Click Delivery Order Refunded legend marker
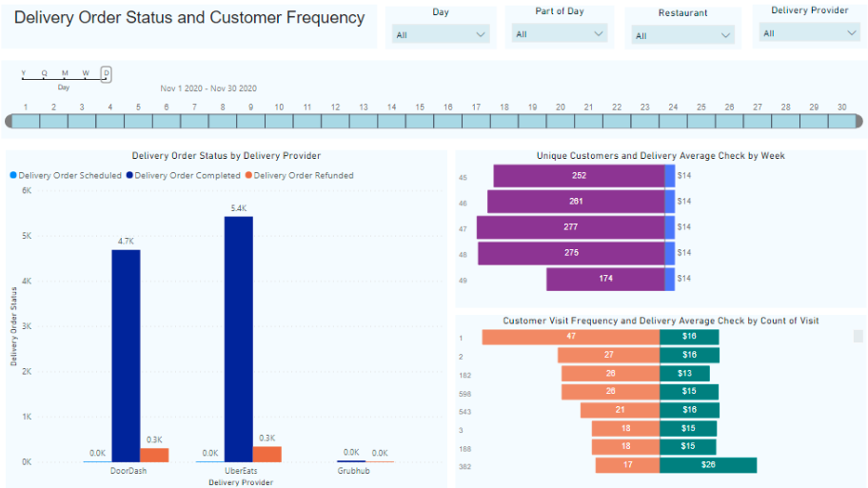Image resolution: width=868 pixels, height=488 pixels. pos(248,175)
